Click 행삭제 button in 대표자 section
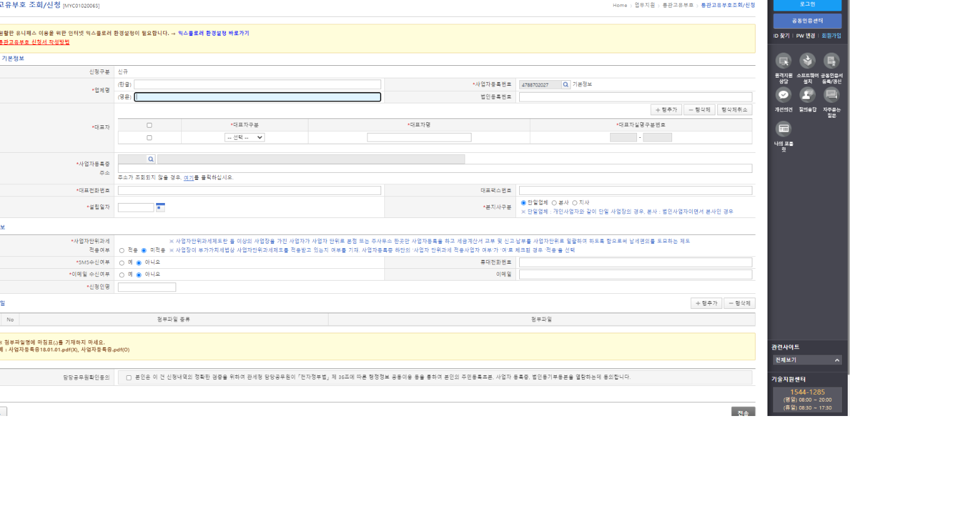The image size is (980, 515). click(x=699, y=110)
